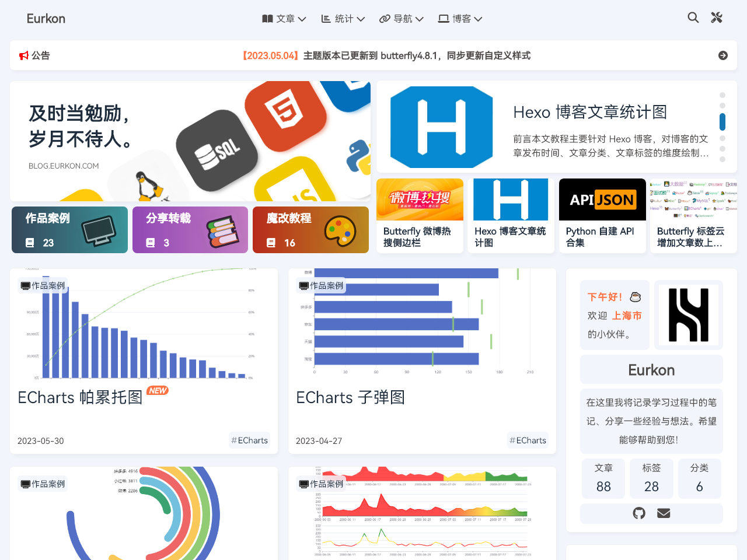Open Hexo 博客文章统计图 featured title
The width and height of the screenshot is (747, 560).
[x=590, y=112]
